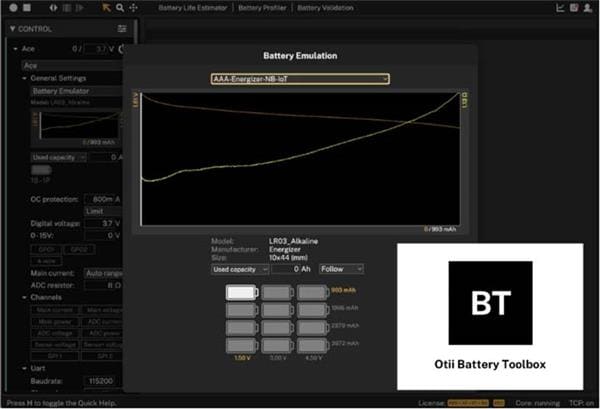
Task: Collapse the General Settings section
Action: point(25,78)
